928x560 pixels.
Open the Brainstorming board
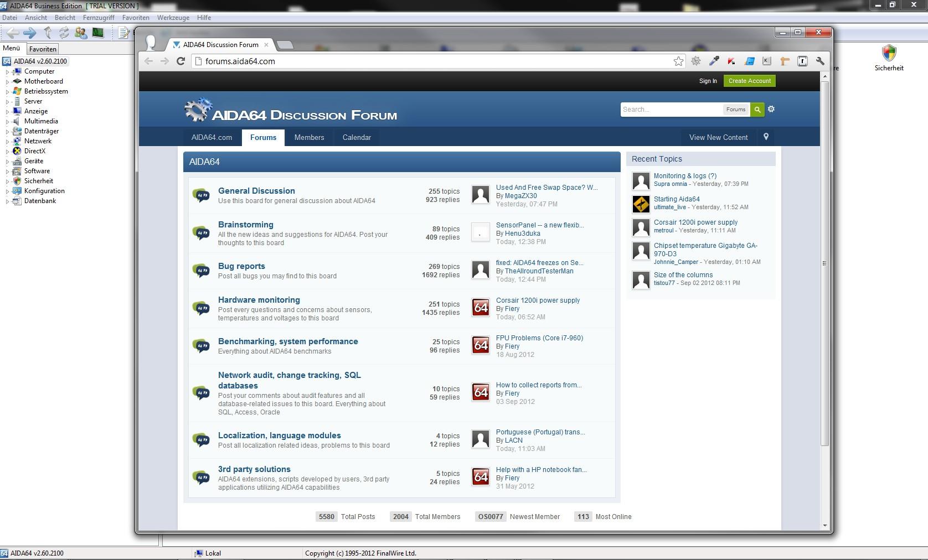coord(246,225)
